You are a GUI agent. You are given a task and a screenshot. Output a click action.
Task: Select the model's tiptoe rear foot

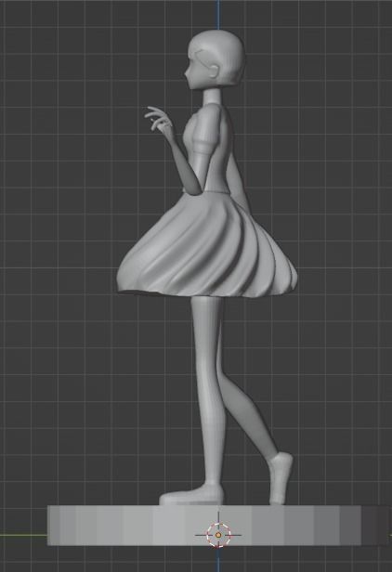(281, 478)
